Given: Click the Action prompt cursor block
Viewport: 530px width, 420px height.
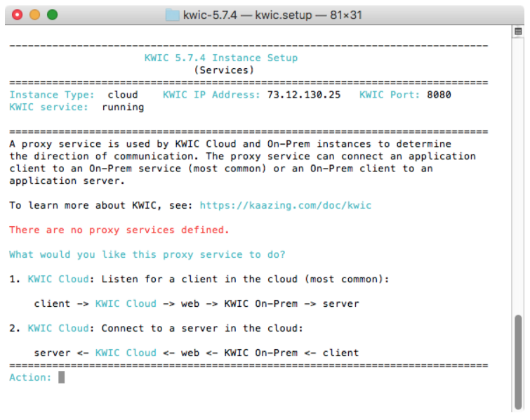Looking at the screenshot, I should pyautogui.click(x=61, y=377).
